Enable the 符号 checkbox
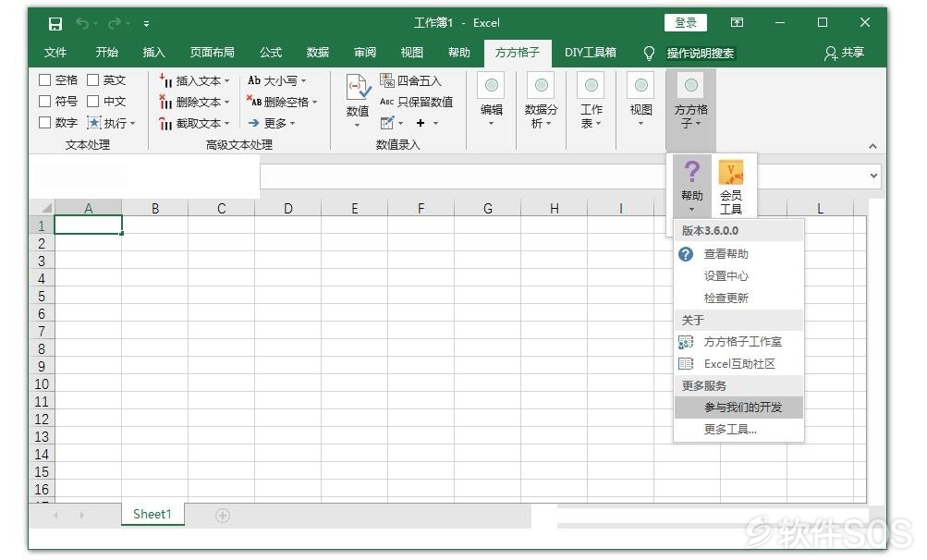 tap(45, 101)
